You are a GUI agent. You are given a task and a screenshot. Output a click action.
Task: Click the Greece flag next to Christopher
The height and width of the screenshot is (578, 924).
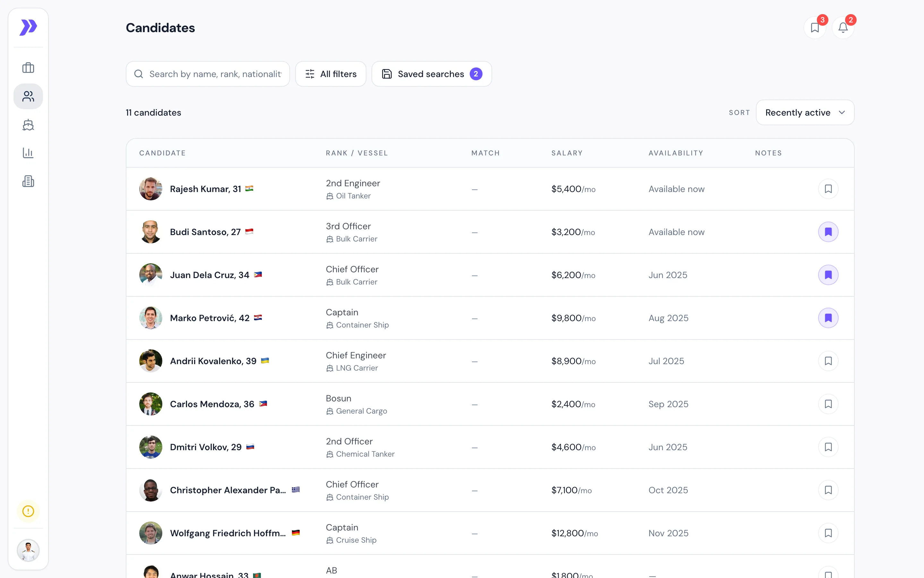295,490
